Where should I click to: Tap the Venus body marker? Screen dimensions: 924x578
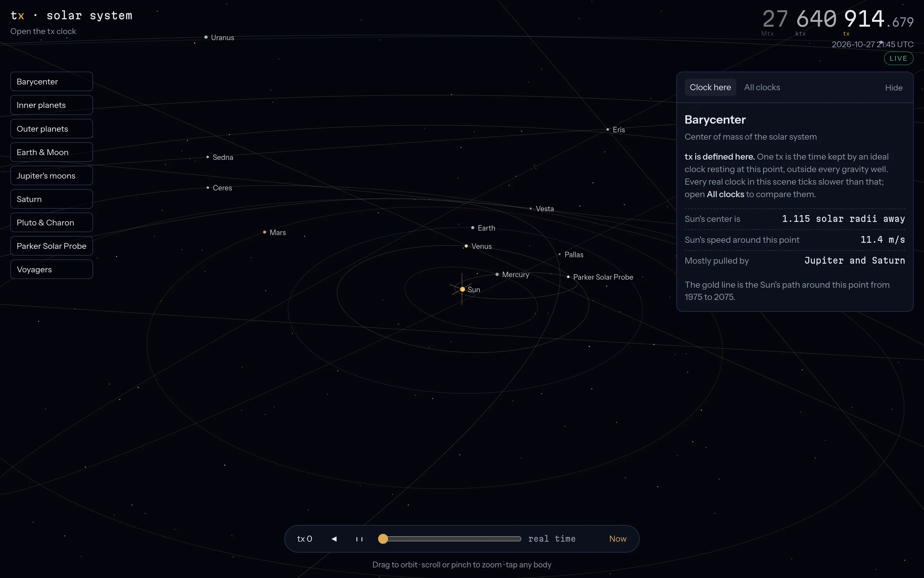click(x=466, y=246)
